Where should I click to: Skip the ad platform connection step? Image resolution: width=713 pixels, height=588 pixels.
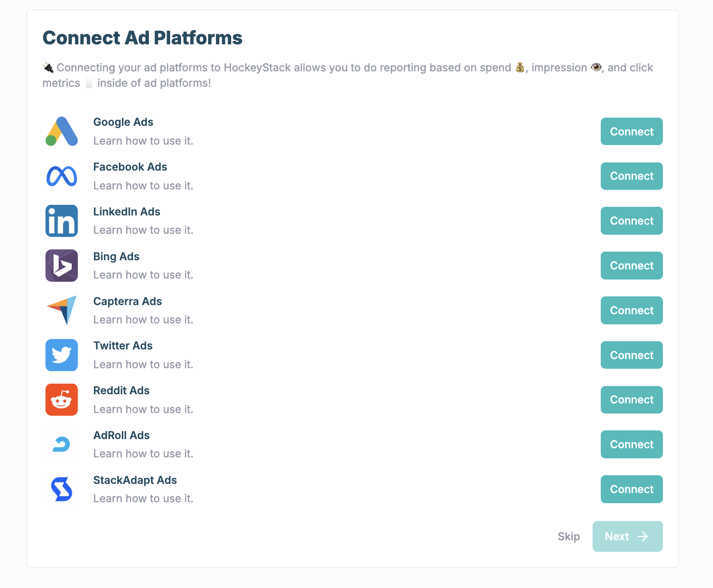[568, 536]
